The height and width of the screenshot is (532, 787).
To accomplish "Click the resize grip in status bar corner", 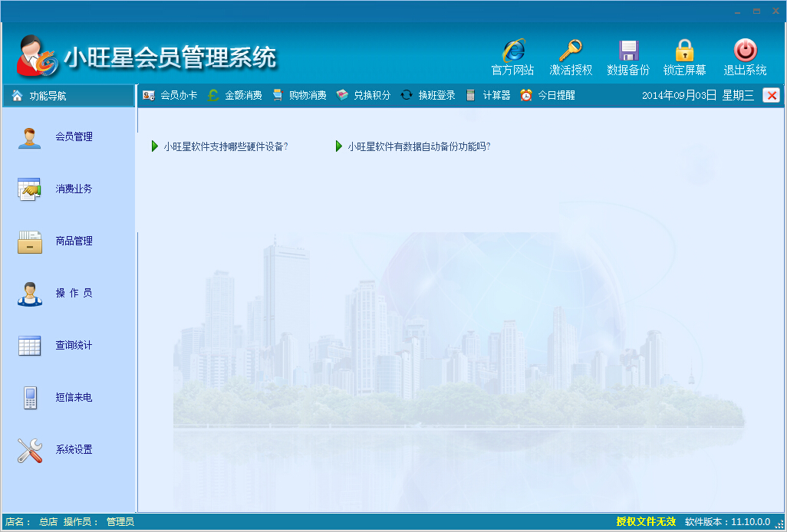I will pyautogui.click(x=779, y=524).
